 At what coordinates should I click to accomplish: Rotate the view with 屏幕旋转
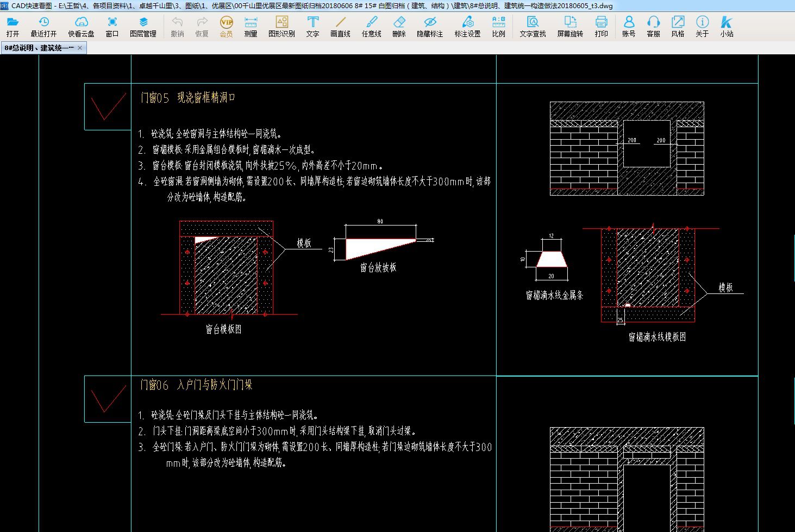570,27
